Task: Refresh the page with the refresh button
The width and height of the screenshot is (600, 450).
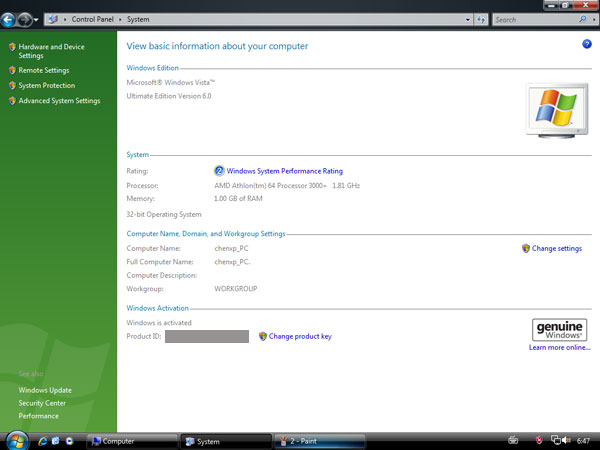Action: tap(481, 20)
